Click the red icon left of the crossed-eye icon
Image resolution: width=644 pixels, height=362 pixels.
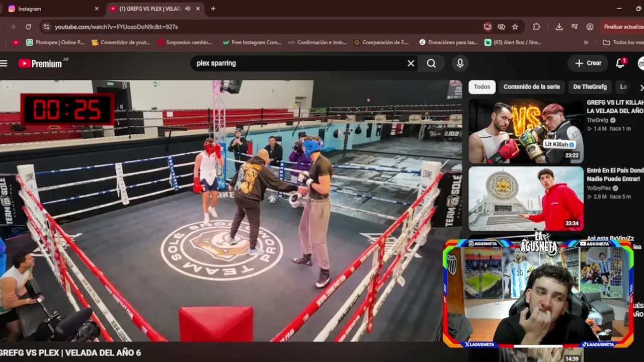pos(488,27)
